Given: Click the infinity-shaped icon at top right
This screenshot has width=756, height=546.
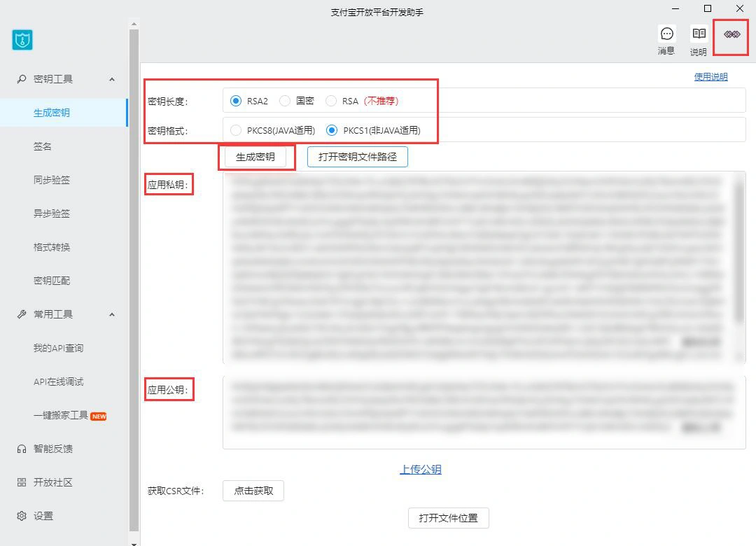Looking at the screenshot, I should coord(731,34).
